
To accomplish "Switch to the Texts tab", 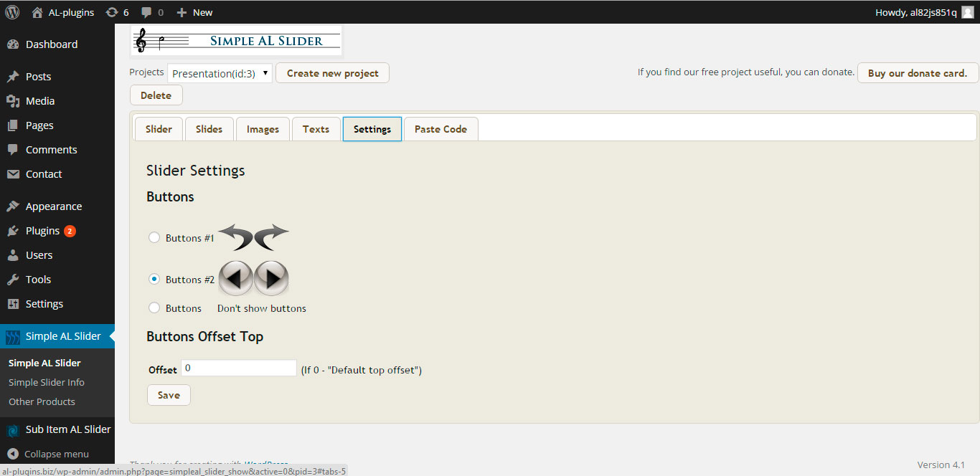I will click(x=316, y=129).
